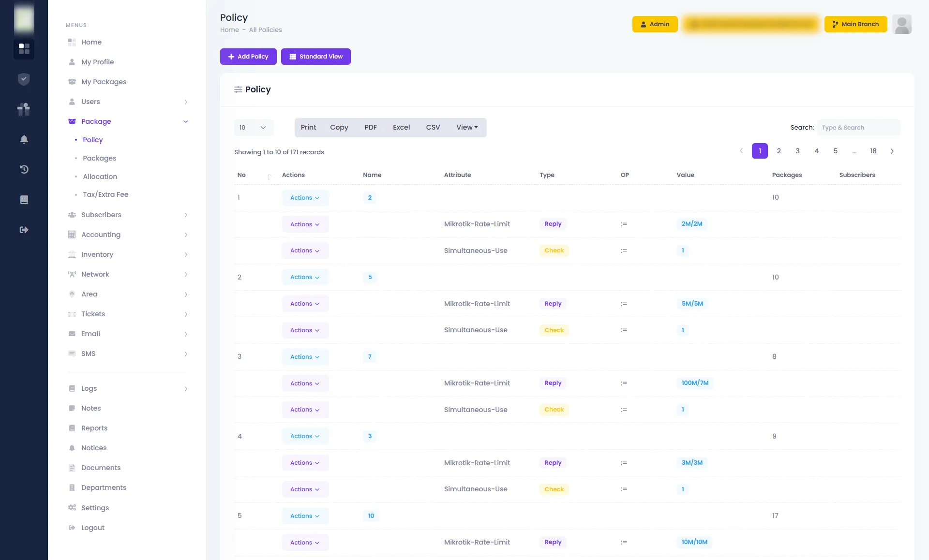Open the Packages submenu item
929x560 pixels.
[x=99, y=158]
